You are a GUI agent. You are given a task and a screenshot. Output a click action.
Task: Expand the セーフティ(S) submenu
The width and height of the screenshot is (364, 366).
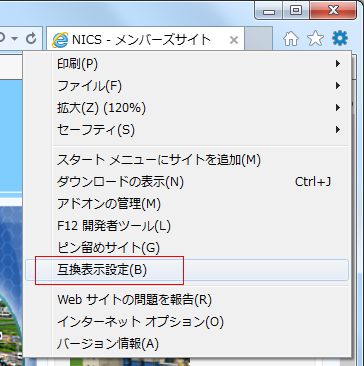[187, 129]
